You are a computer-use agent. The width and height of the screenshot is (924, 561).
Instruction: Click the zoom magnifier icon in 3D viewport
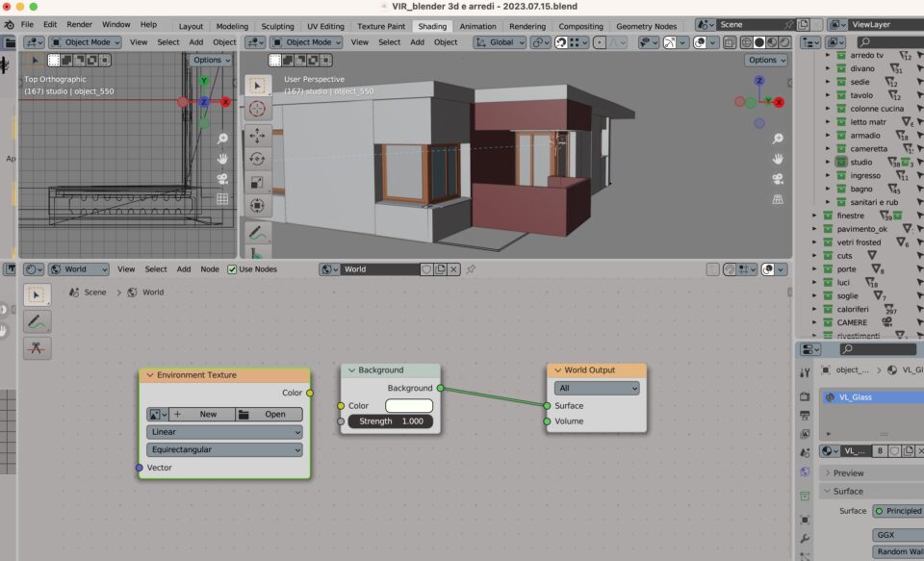pos(778,139)
